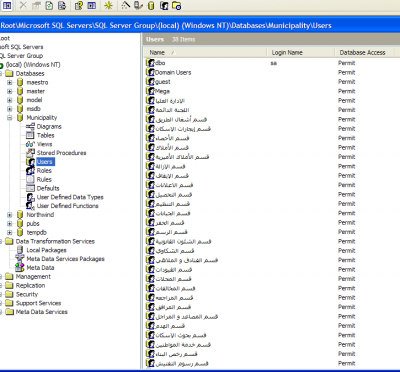Select the Users node in tree
The height and width of the screenshot is (372, 400).
click(x=45, y=162)
